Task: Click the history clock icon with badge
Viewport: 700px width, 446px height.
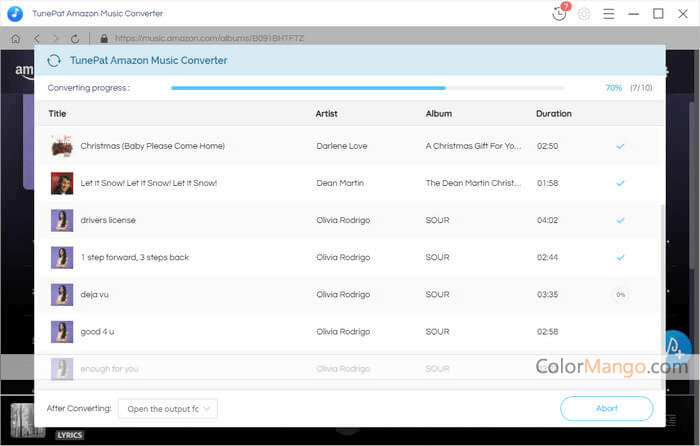Action: (559, 14)
